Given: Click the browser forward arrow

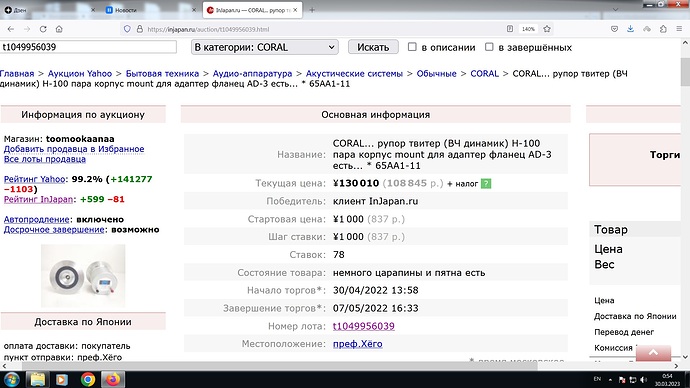Looking at the screenshot, I should 27,29.
